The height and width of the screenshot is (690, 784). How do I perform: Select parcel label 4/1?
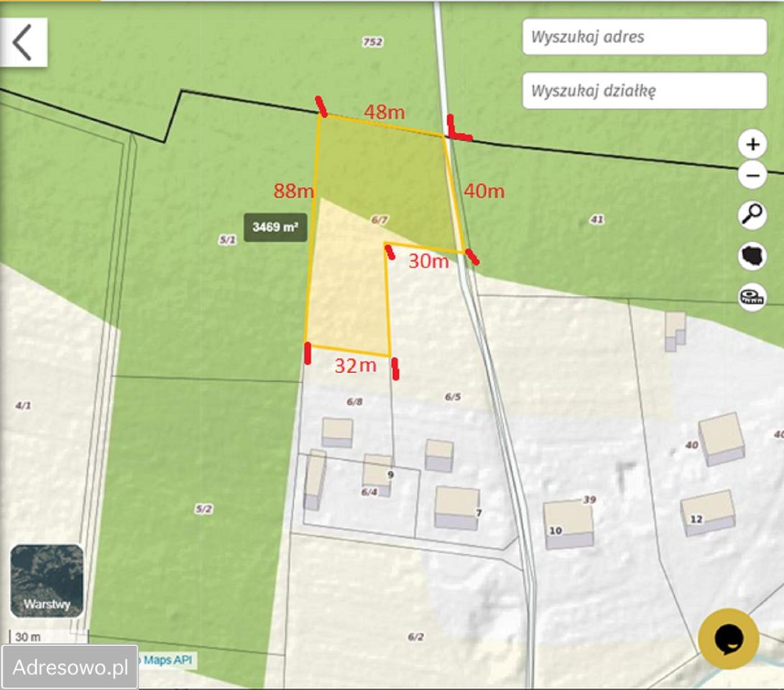click(23, 405)
